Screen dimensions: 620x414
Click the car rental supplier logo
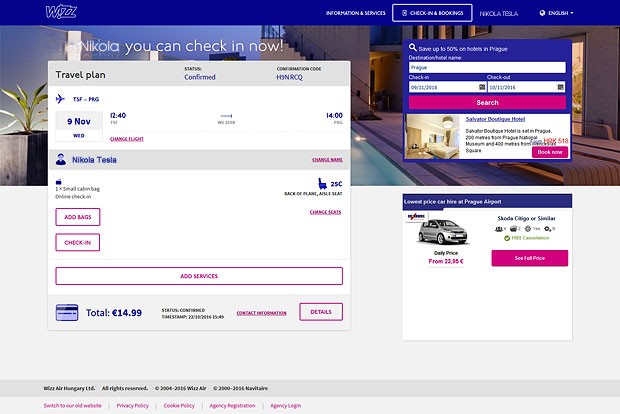[x=416, y=217]
